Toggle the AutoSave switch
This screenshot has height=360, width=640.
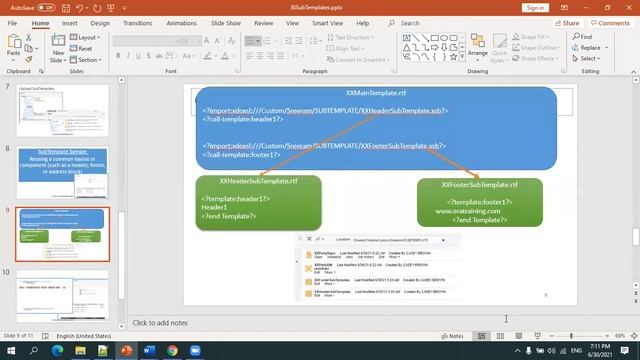click(x=46, y=8)
